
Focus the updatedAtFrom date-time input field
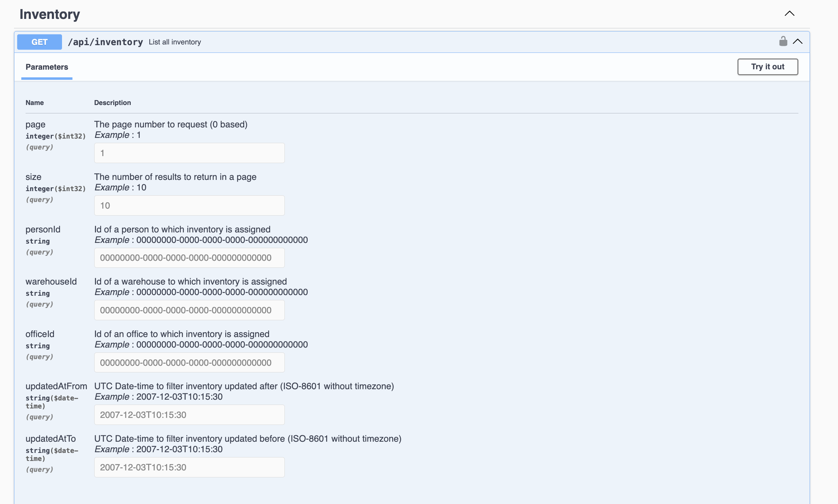pyautogui.click(x=189, y=415)
